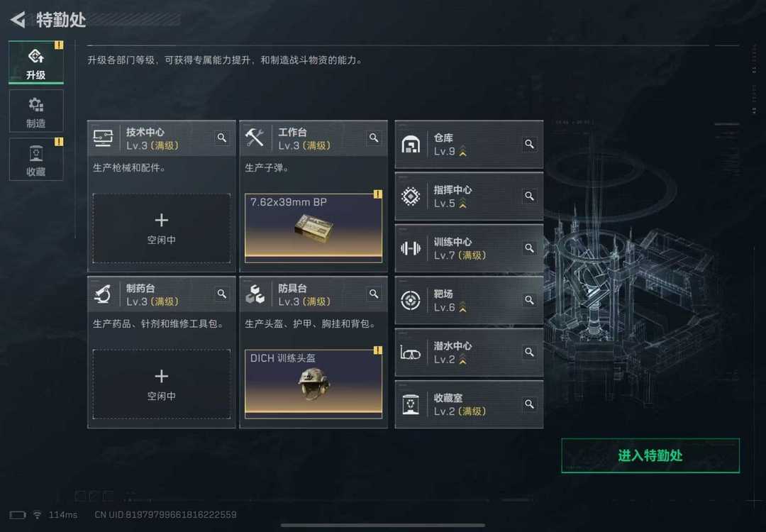766x532 pixels.
Task: Open 防具台 details magnifier
Action: click(374, 294)
